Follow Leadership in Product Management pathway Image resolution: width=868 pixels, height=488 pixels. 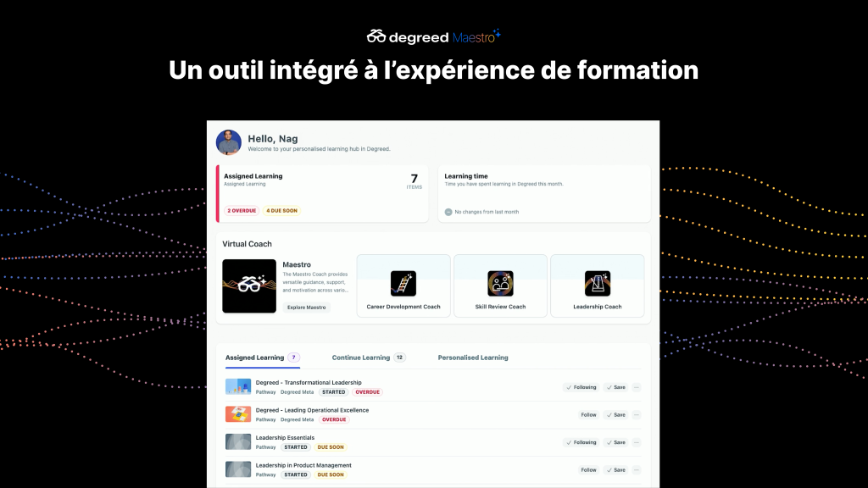pos(588,470)
